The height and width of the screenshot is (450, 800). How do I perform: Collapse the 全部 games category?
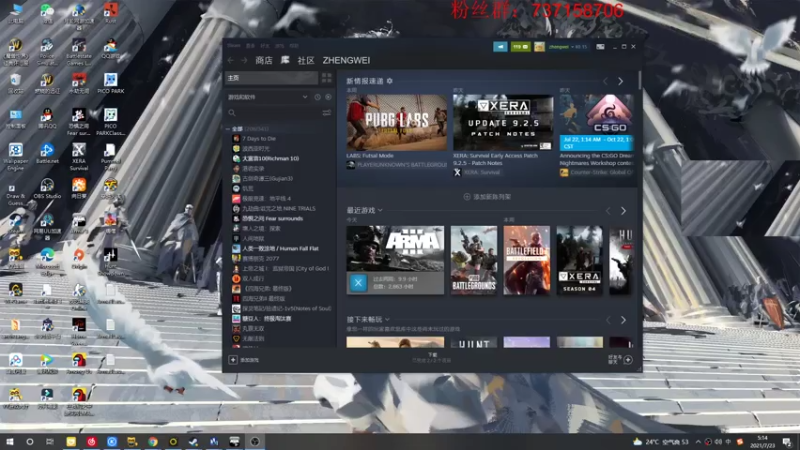tap(228, 129)
